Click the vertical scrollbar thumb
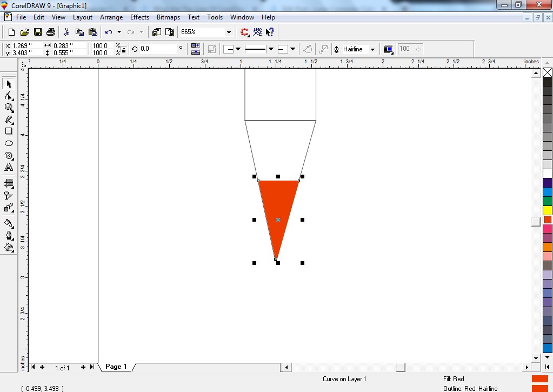The width and height of the screenshot is (553, 392). coord(536,221)
